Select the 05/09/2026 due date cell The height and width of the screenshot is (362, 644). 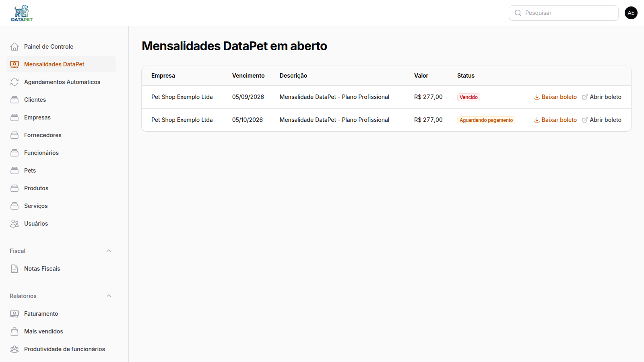pyautogui.click(x=248, y=97)
